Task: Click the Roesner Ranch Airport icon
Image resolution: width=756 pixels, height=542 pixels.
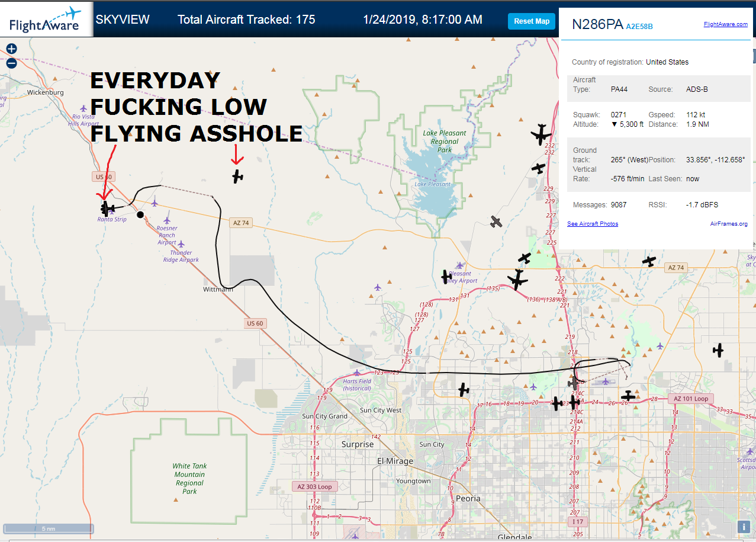Action: coord(168,219)
